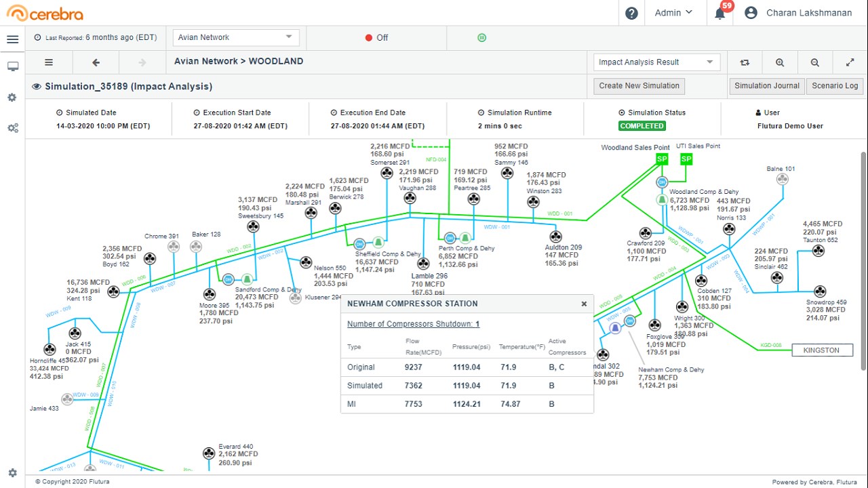
Task: Open notifications bell with 59 badge
Action: click(x=722, y=12)
